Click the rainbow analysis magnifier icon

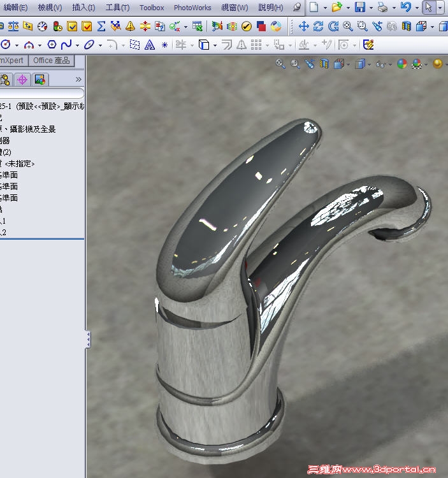[x=217, y=27]
